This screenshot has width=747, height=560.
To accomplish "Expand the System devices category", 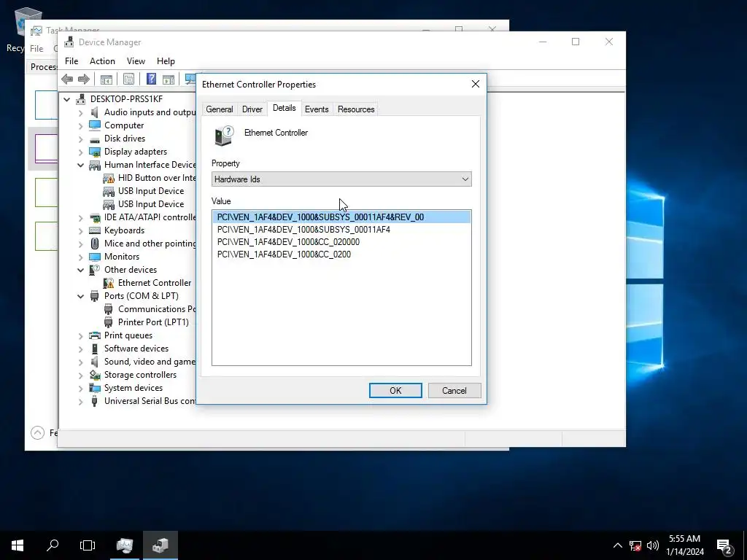I will click(x=80, y=388).
